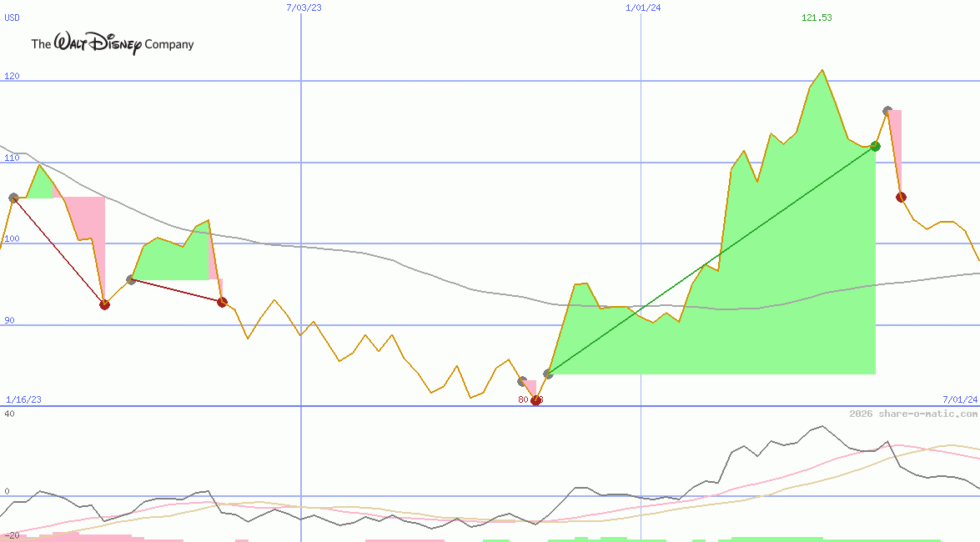
Task: Select the gray marker atop the rightmost pink bar
Action: 887,111
